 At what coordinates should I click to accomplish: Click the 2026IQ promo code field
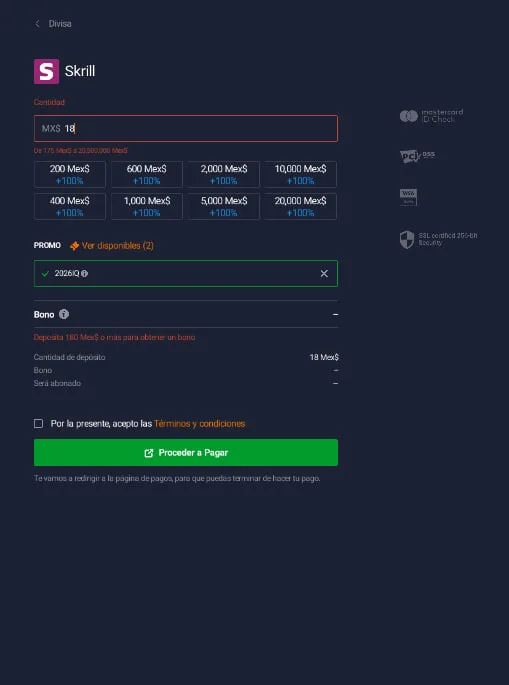[186, 273]
